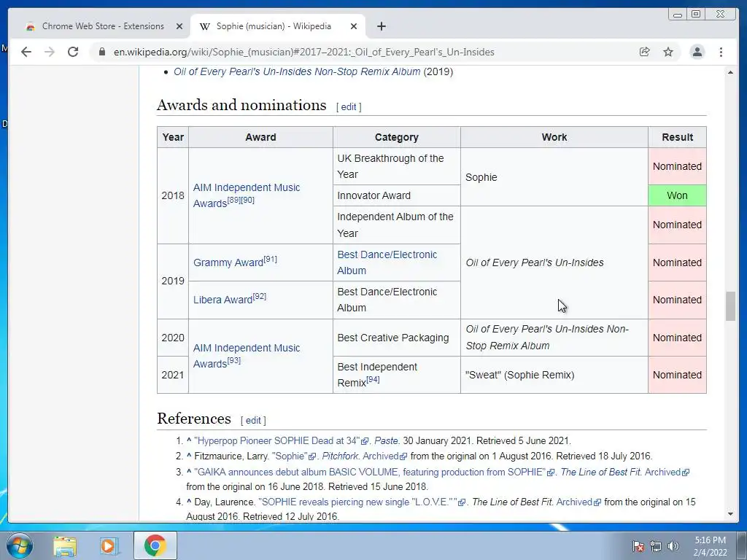Open the Chrome three-dot menu

pyautogui.click(x=721, y=52)
